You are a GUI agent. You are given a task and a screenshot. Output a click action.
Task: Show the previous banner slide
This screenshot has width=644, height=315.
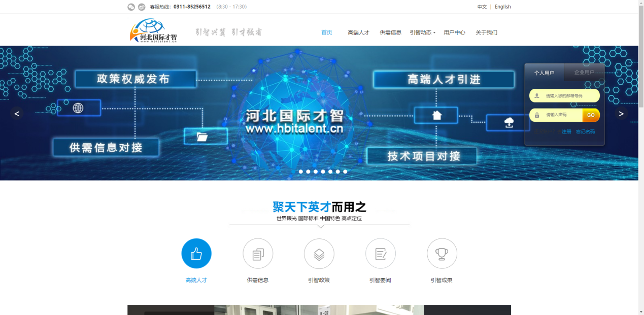pos(17,114)
